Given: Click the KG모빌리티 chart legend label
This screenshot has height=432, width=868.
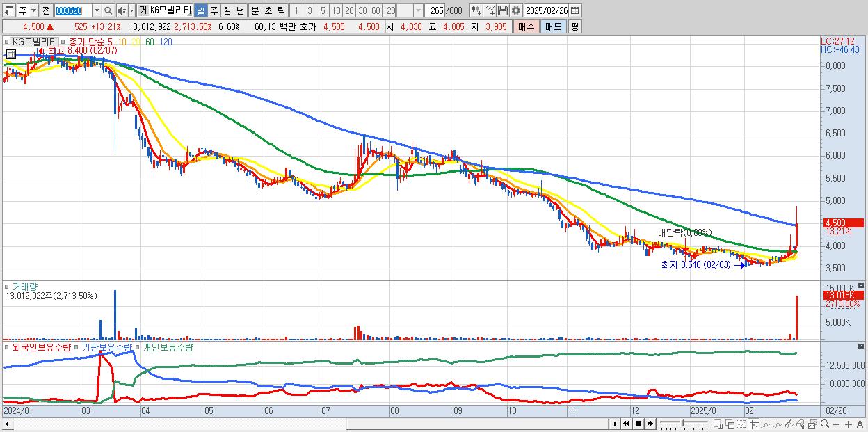Looking at the screenshot, I should tap(35, 42).
